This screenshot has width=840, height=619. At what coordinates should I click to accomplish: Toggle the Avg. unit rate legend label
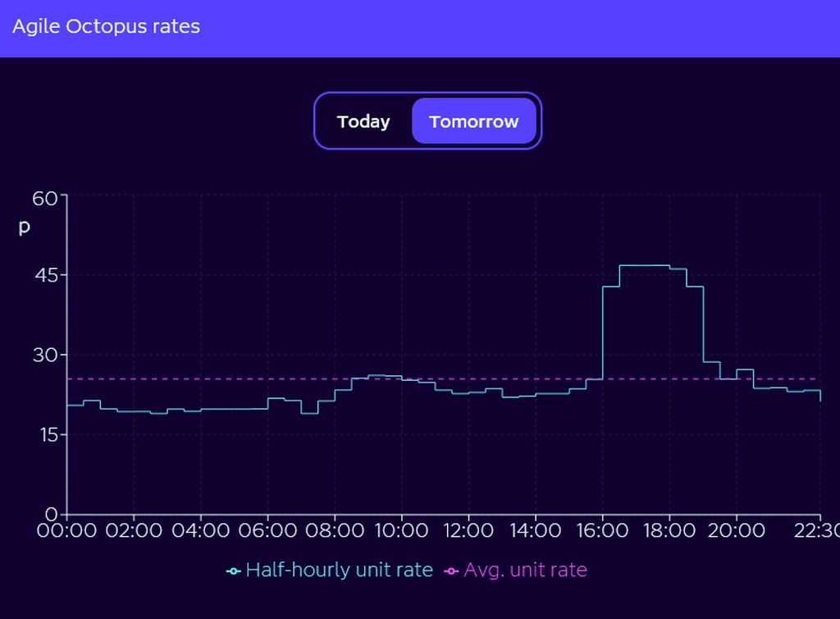click(525, 570)
